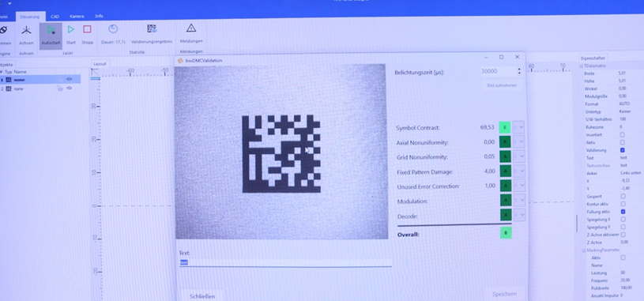Viewport: 644px width, 301px height.
Task: Click the connection icon at ribbon left edge
Action: (3, 30)
